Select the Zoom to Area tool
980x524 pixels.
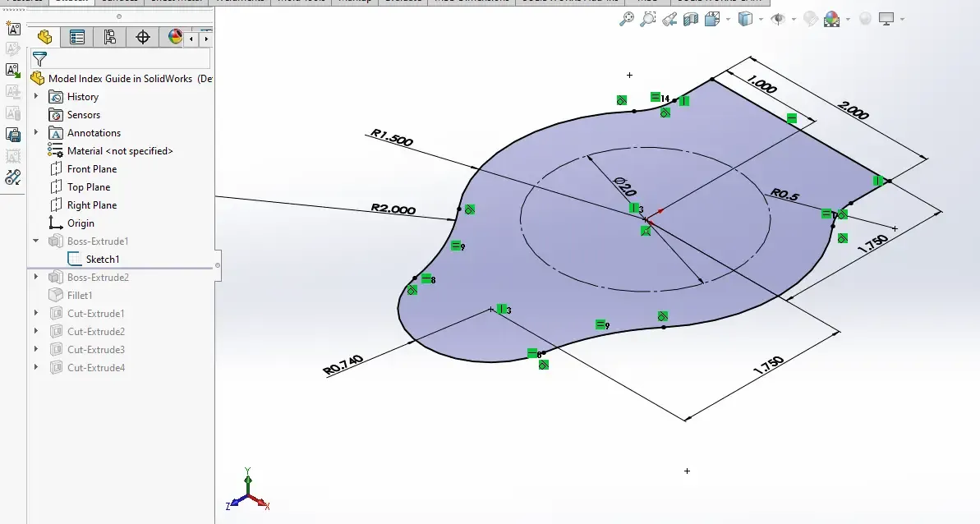coord(648,20)
